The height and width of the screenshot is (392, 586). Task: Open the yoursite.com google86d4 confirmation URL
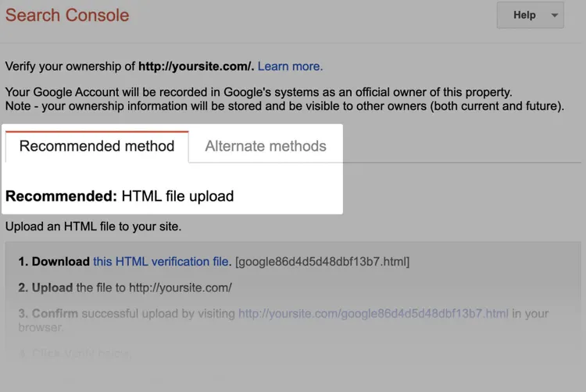pos(373,313)
